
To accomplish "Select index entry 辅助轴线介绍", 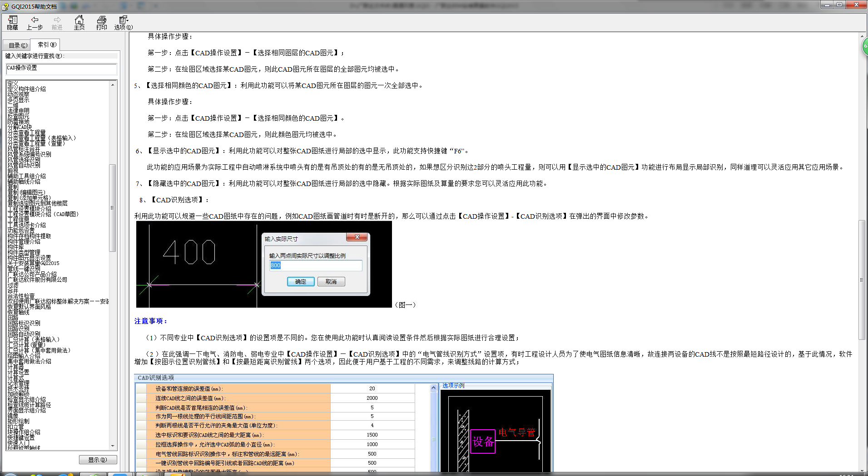I will 24,182.
